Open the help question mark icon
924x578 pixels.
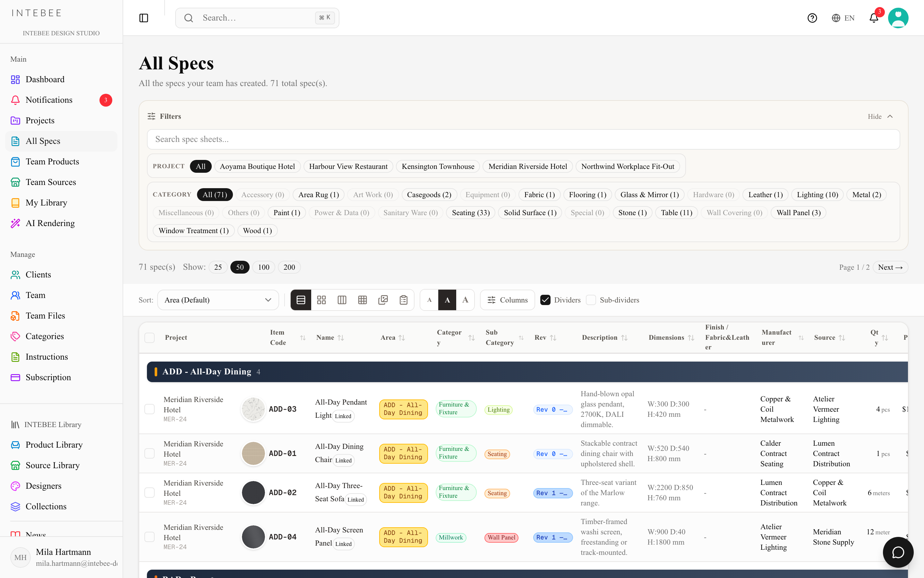812,18
